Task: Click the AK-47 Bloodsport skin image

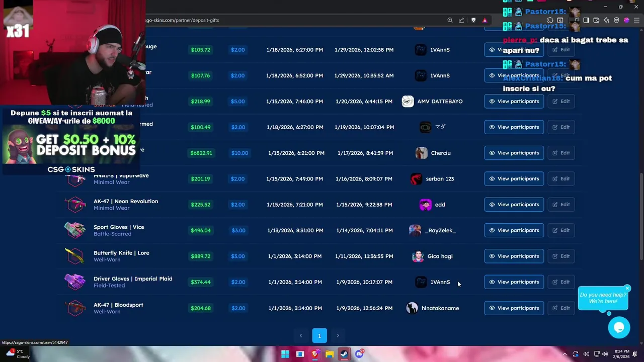Action: click(75, 308)
